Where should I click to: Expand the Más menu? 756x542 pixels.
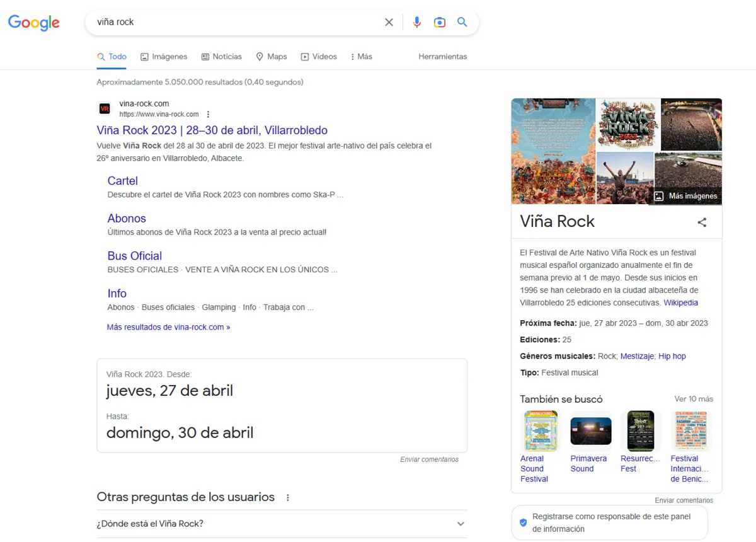(x=361, y=57)
